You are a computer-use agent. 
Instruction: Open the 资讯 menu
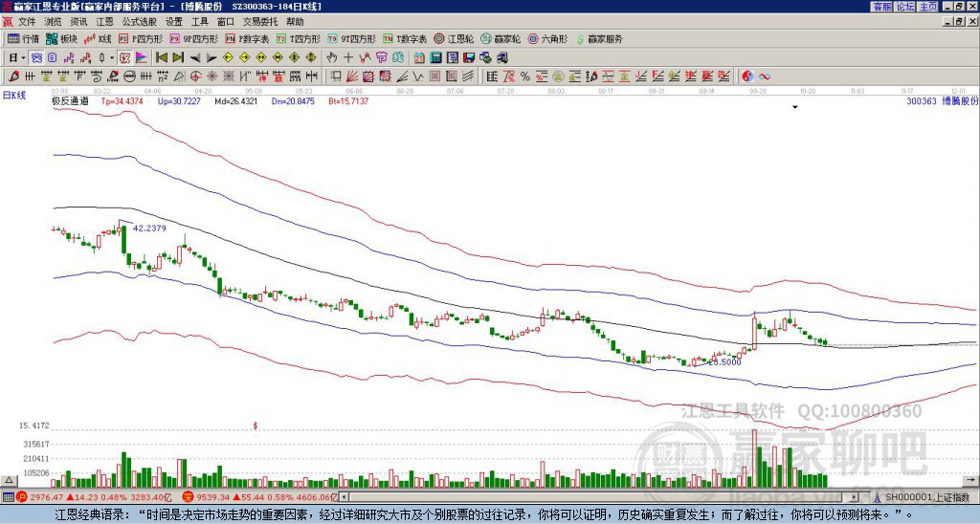78,22
